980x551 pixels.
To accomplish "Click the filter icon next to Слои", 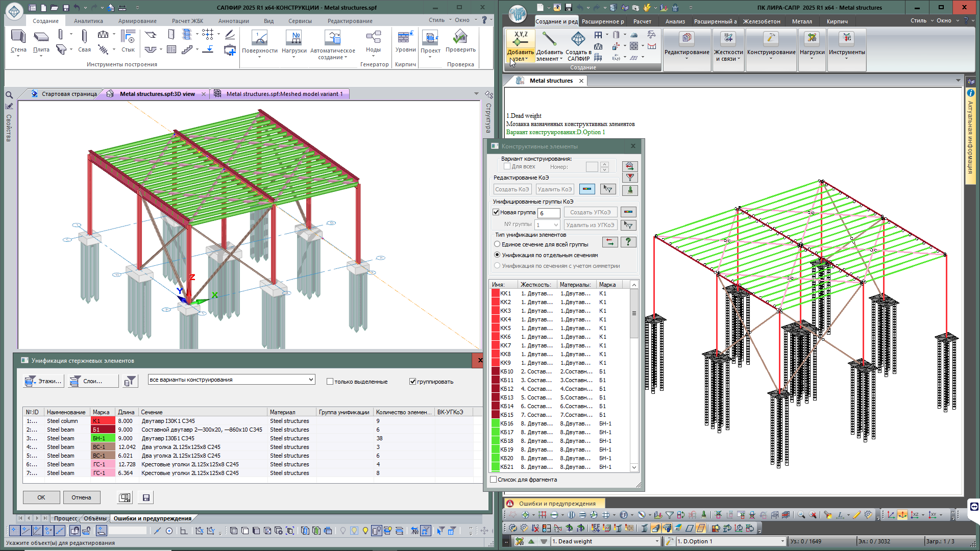I will 131,381.
